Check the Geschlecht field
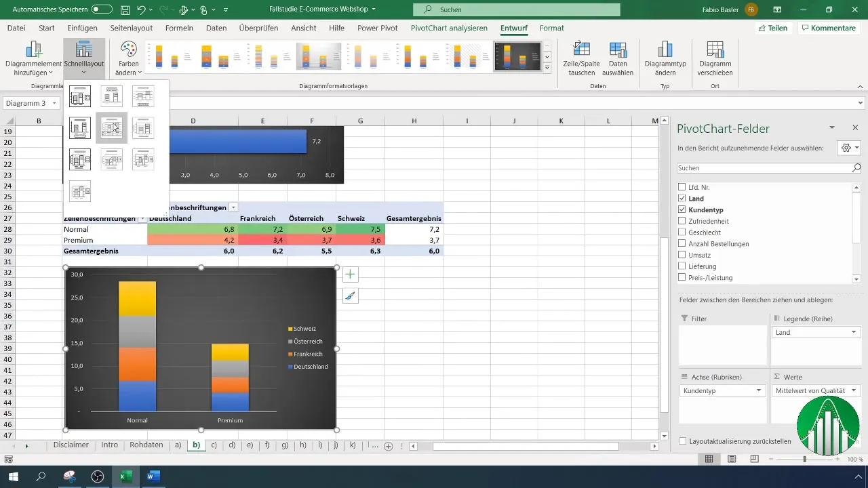Screen dimensions: 868x488 point(682,232)
